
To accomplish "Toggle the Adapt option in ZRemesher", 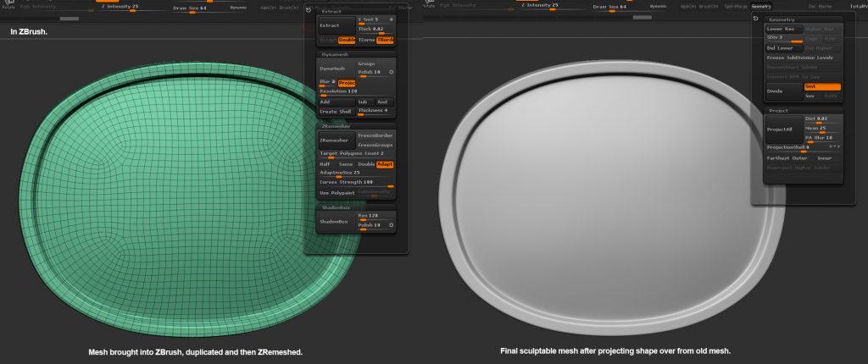I will (x=386, y=164).
